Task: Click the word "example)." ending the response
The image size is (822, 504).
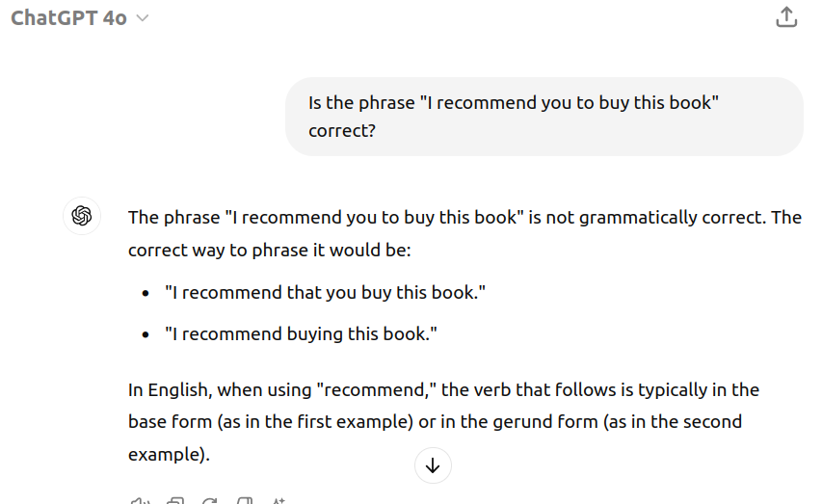Action: 169,454
